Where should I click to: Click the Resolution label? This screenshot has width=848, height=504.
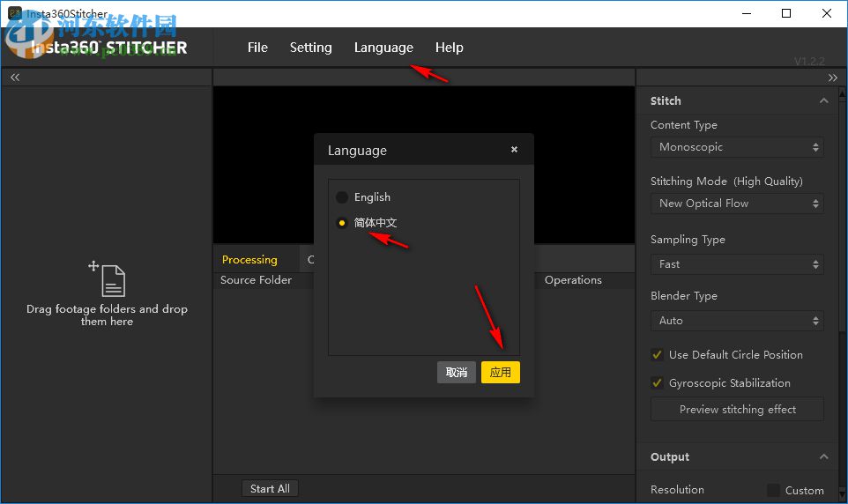pos(677,489)
